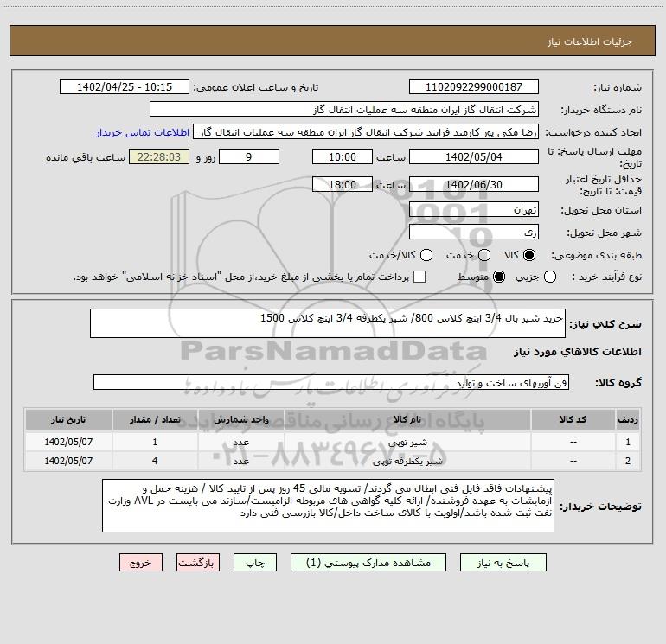Click the delivery city field ری
This screenshot has width=666, height=644.
[474, 232]
